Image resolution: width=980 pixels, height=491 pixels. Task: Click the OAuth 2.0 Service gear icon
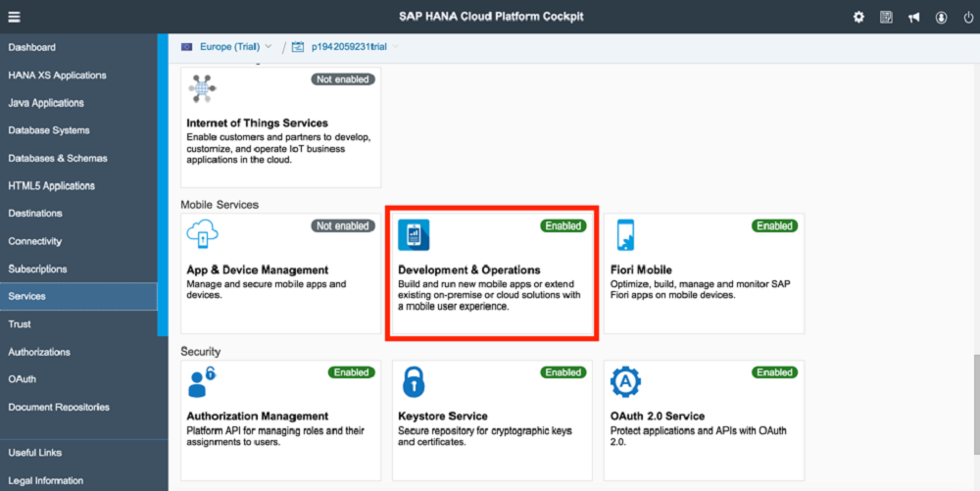pyautogui.click(x=625, y=381)
